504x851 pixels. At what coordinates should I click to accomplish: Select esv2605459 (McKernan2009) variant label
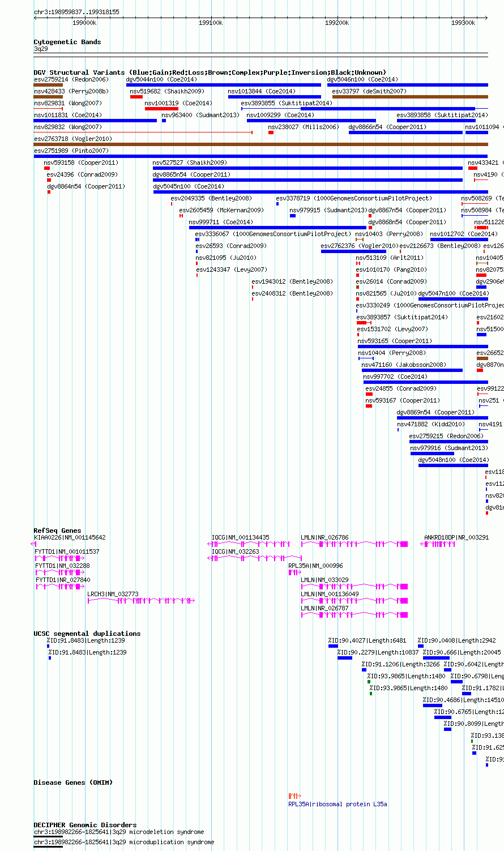[x=222, y=210]
